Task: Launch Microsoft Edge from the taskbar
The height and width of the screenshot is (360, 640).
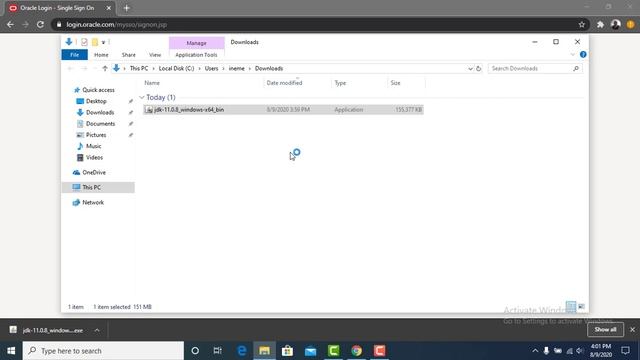Action: 242,351
